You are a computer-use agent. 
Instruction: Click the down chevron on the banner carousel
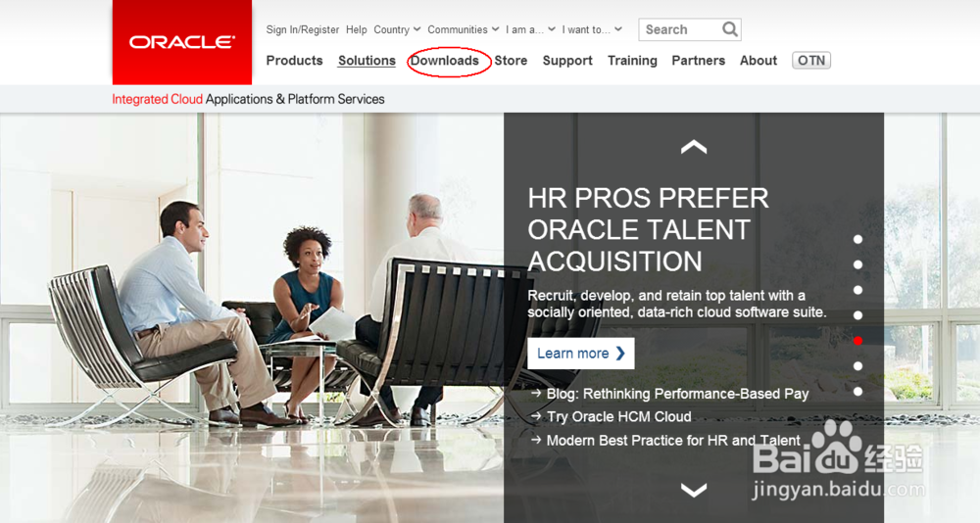click(694, 490)
